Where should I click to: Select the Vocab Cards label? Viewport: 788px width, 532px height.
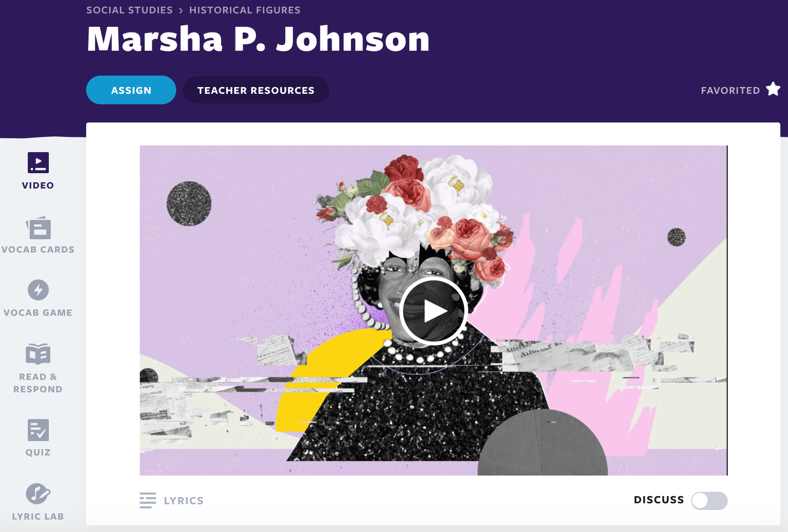point(38,249)
